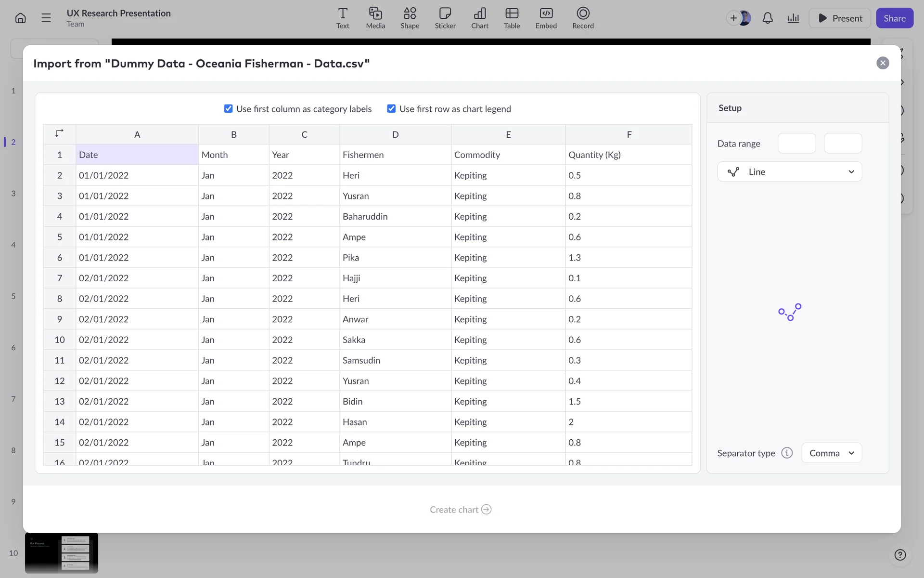924x578 pixels.
Task: Click the Create chart button
Action: [x=460, y=510]
